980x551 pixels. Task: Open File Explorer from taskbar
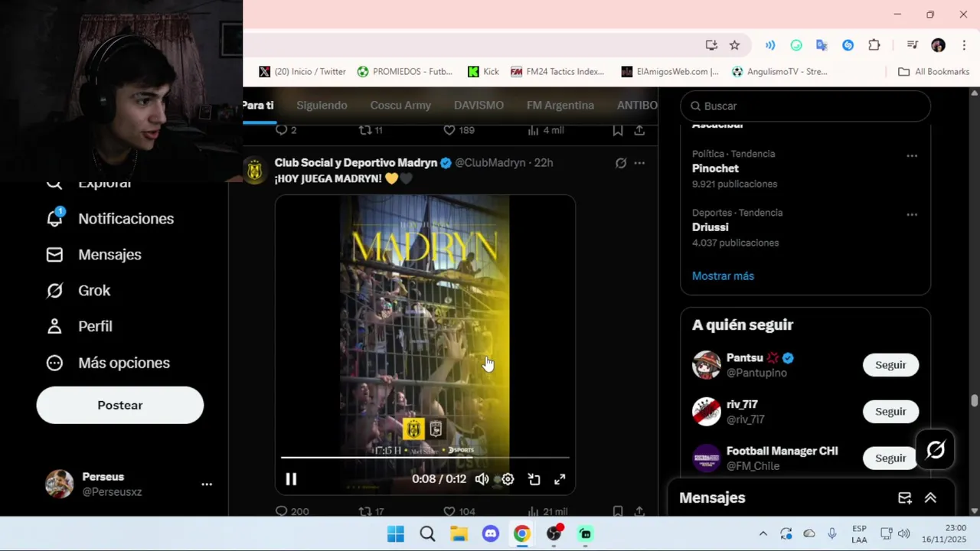tap(459, 534)
